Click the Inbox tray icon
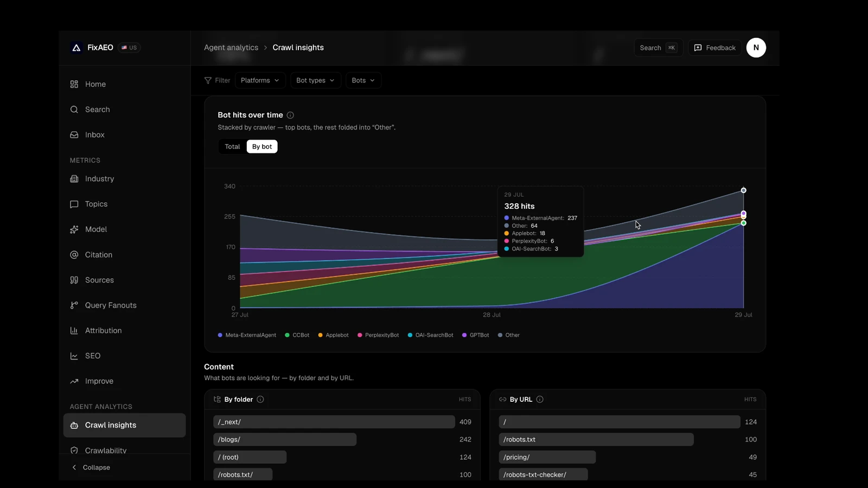The image size is (868, 488). [x=74, y=135]
